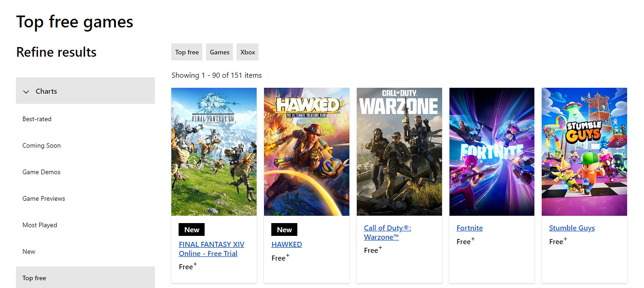Filter by New games in sidebar
Image resolution: width=644 pixels, height=288 pixels.
pyautogui.click(x=29, y=251)
